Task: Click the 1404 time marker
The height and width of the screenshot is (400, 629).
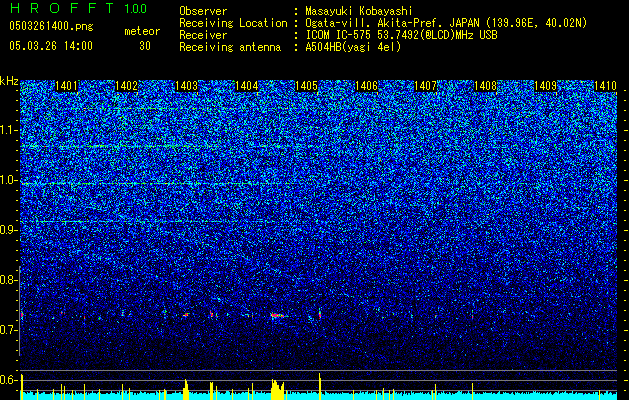Action: [246, 86]
